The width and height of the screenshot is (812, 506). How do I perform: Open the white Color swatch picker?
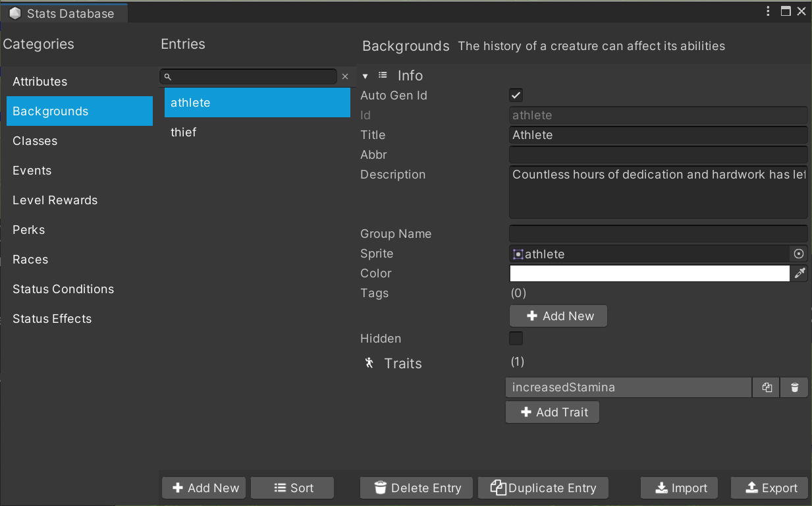click(x=649, y=273)
